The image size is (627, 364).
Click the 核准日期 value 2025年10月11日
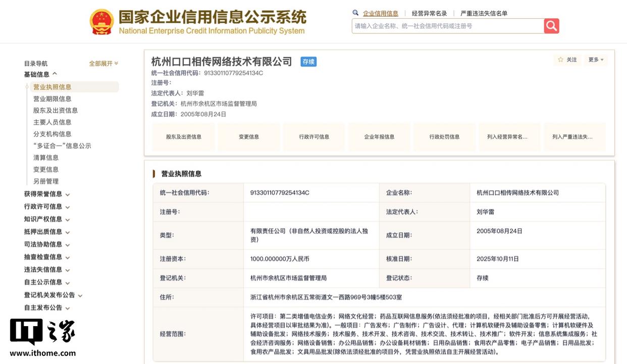tap(498, 259)
